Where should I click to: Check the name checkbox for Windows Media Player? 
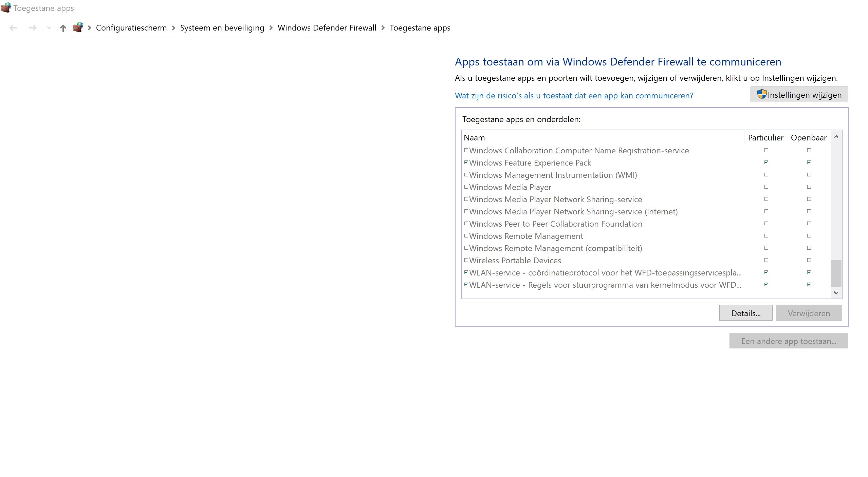pos(466,187)
